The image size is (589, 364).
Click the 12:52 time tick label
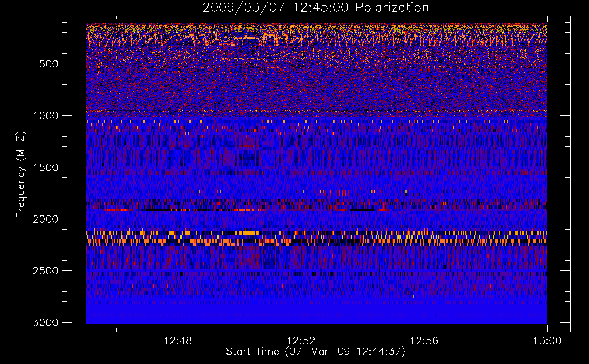click(x=301, y=341)
